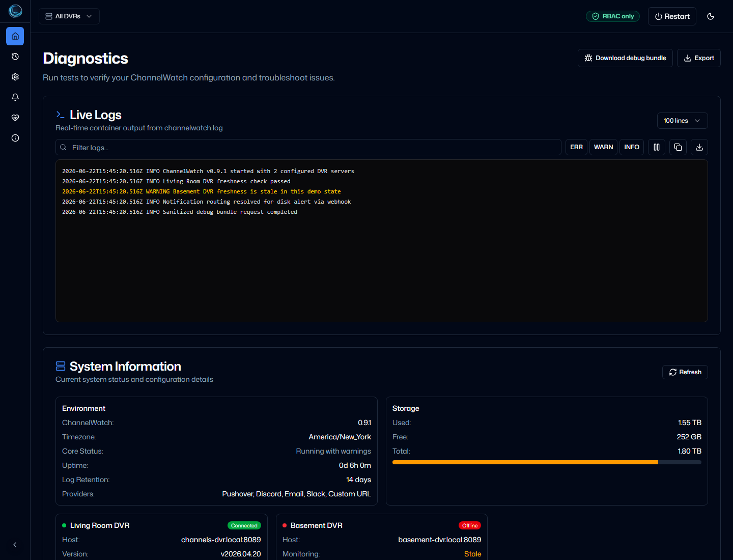Click the Offline status badge
733x560 pixels.
tap(470, 525)
